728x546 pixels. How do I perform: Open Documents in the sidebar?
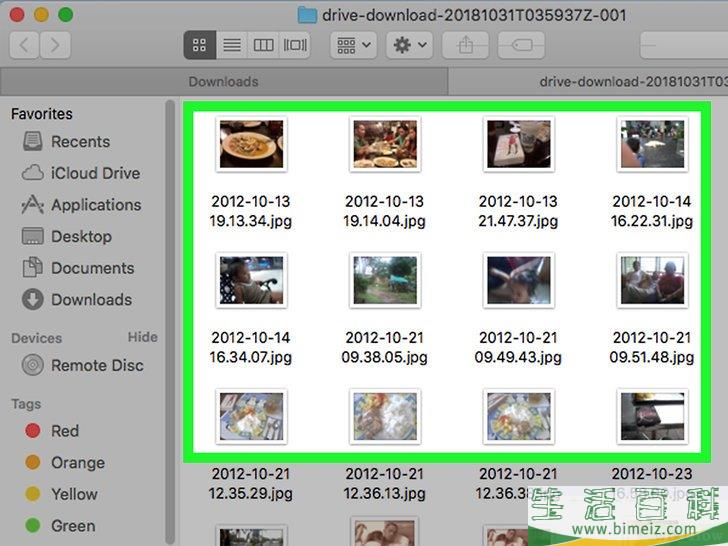(x=78, y=268)
